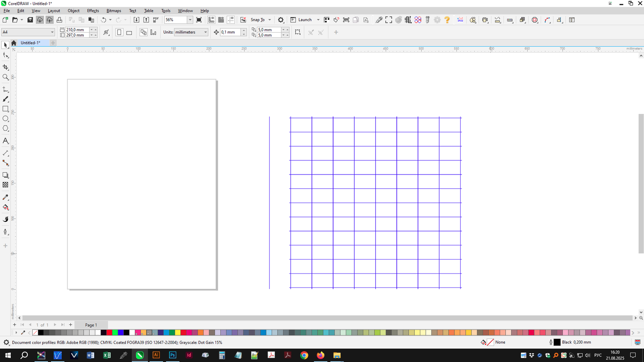Create a new document from toolbar
This screenshot has width=644, height=362.
(5, 20)
